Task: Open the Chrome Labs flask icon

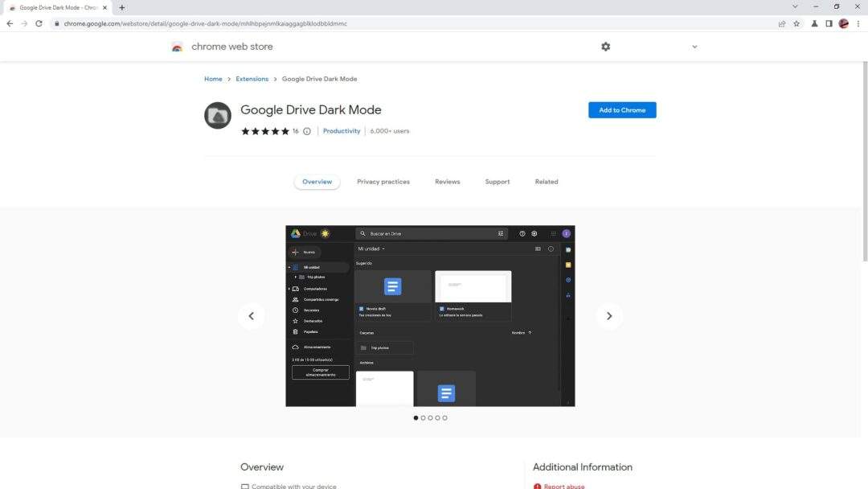Action: click(x=814, y=24)
